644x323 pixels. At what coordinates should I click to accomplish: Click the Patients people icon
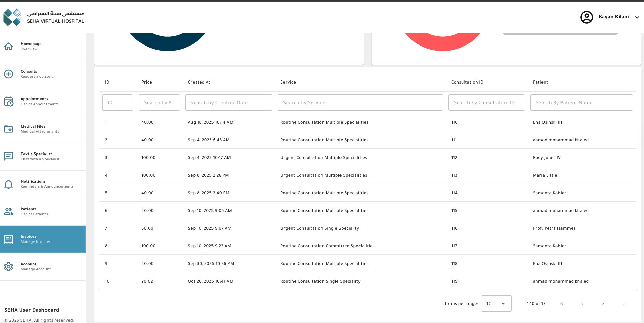pyautogui.click(x=8, y=211)
